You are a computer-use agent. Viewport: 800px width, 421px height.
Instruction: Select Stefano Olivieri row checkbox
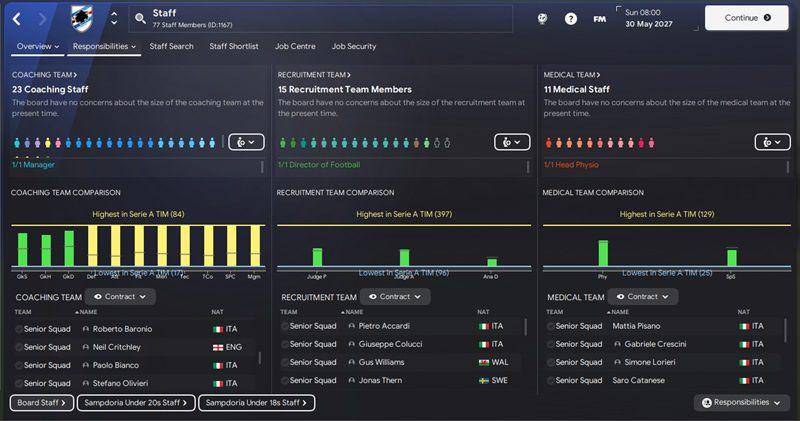[x=19, y=383]
